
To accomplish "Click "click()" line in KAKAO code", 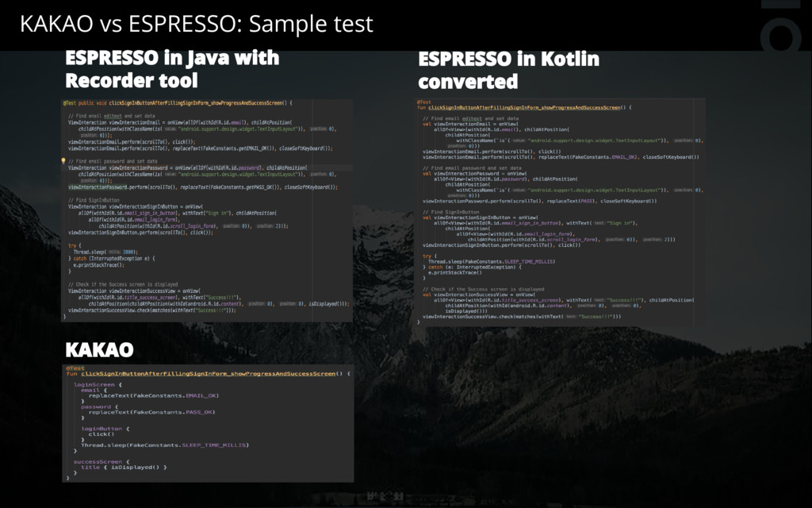I will 101,434.
